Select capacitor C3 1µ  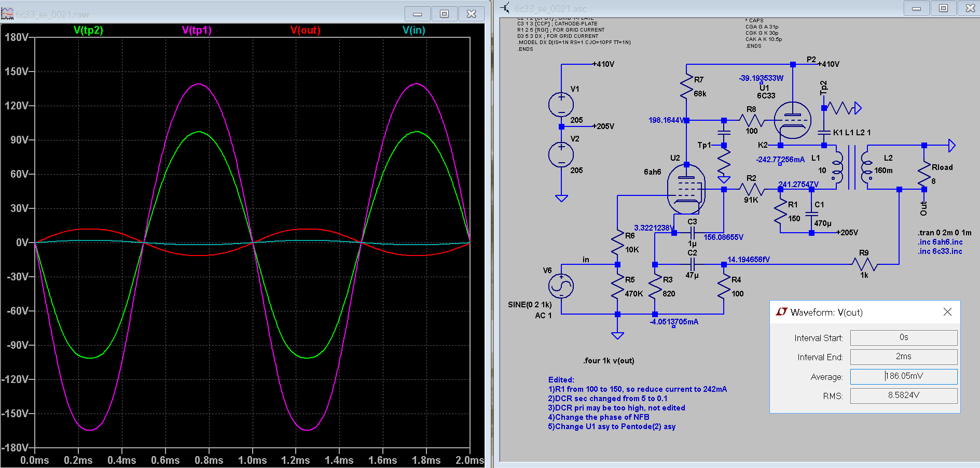click(x=693, y=233)
